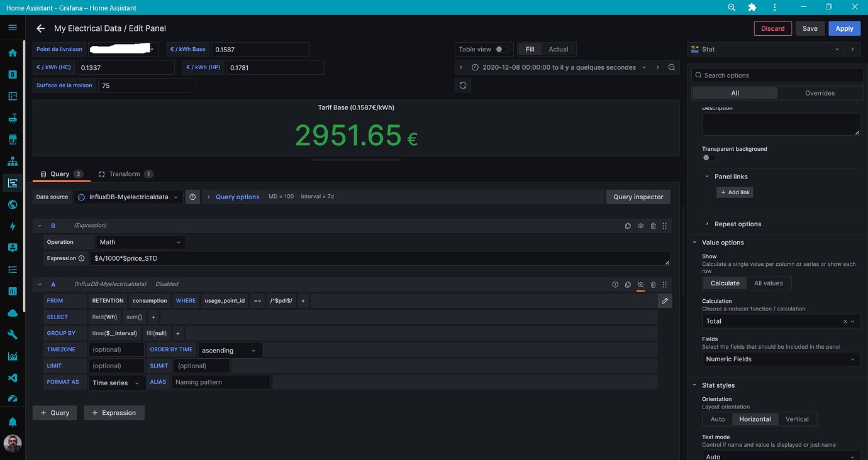Image resolution: width=868 pixels, height=460 pixels.
Task: Open the HACS icon in the sidebar
Action: pos(12,138)
